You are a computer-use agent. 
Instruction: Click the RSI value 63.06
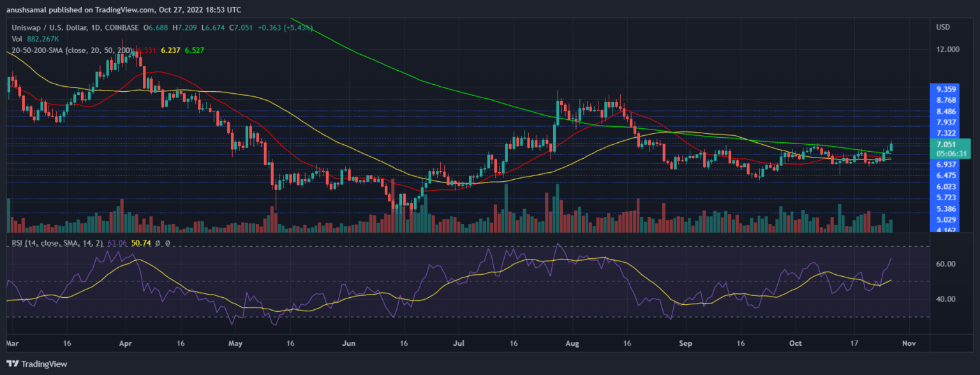tap(119, 243)
